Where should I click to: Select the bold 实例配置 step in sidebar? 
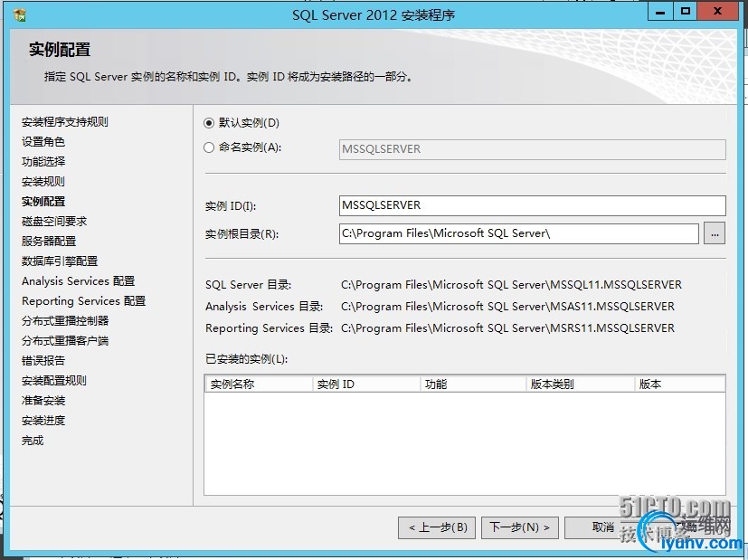(x=43, y=202)
